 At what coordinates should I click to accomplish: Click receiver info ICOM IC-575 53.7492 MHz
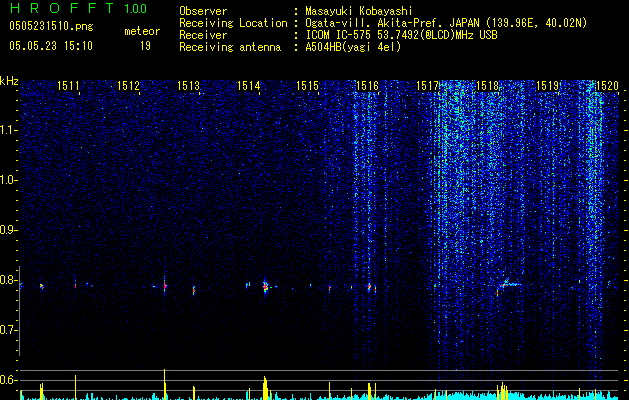point(401,35)
